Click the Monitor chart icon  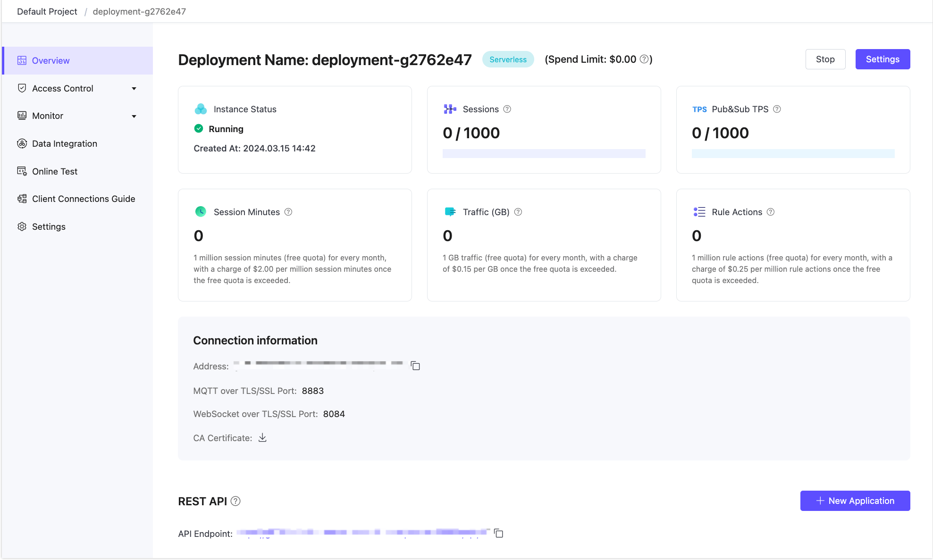point(22,116)
